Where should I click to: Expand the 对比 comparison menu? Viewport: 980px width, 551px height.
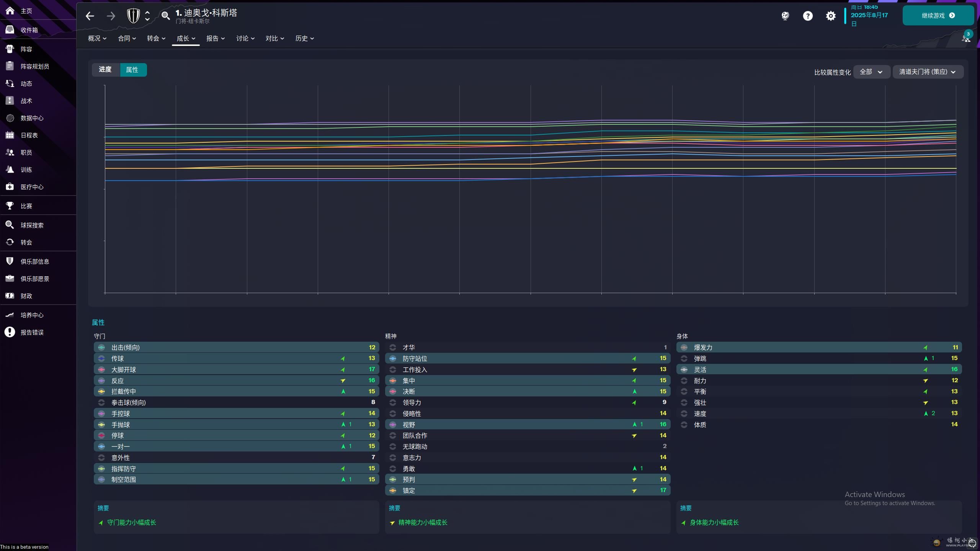pyautogui.click(x=275, y=38)
